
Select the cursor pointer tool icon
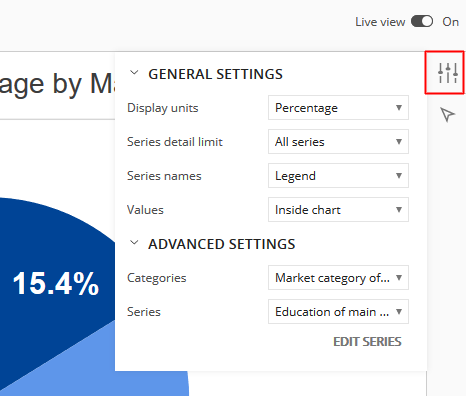point(447,115)
